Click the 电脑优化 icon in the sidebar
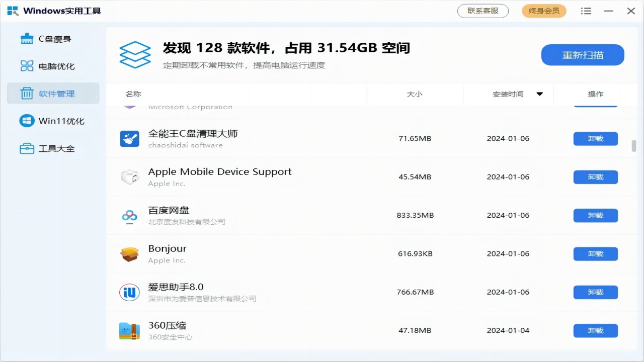 pyautogui.click(x=27, y=66)
